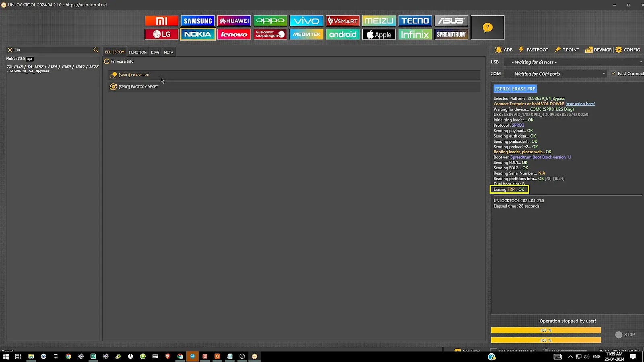Select the MediaTek brand logo

tap(306, 34)
